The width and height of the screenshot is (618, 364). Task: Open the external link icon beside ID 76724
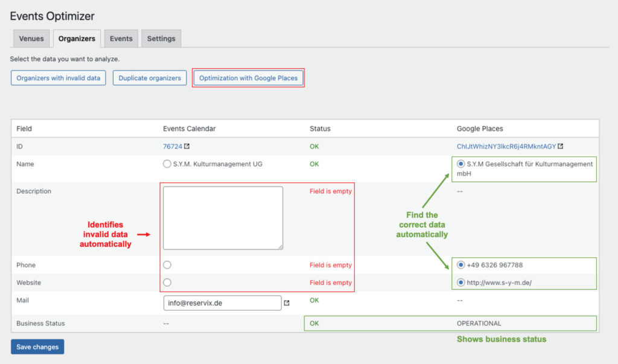[x=187, y=145]
